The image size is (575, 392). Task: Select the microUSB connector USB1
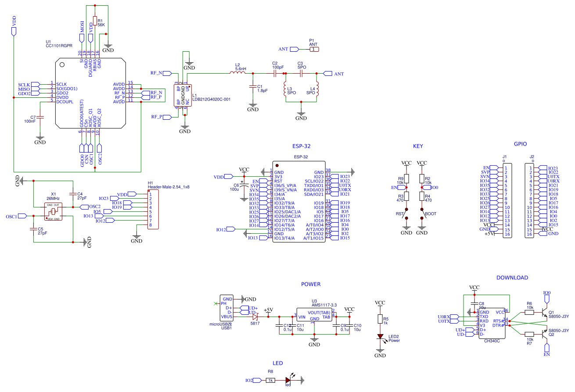[x=227, y=308]
